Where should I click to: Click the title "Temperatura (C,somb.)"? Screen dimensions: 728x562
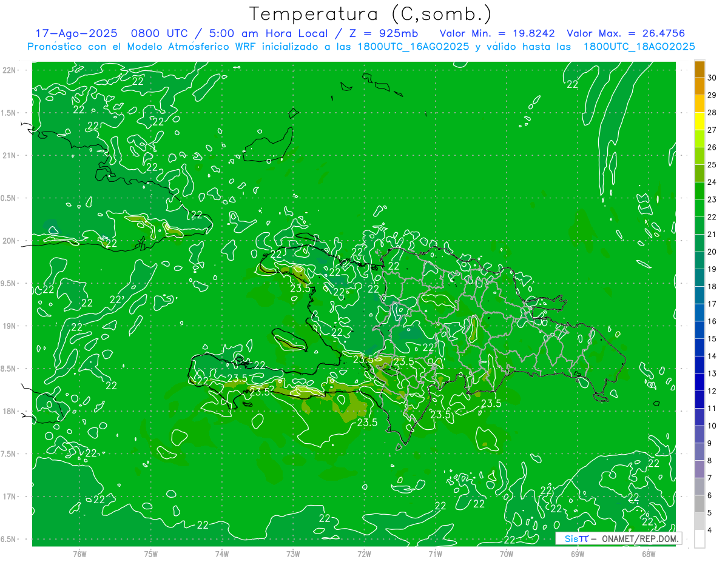click(371, 14)
